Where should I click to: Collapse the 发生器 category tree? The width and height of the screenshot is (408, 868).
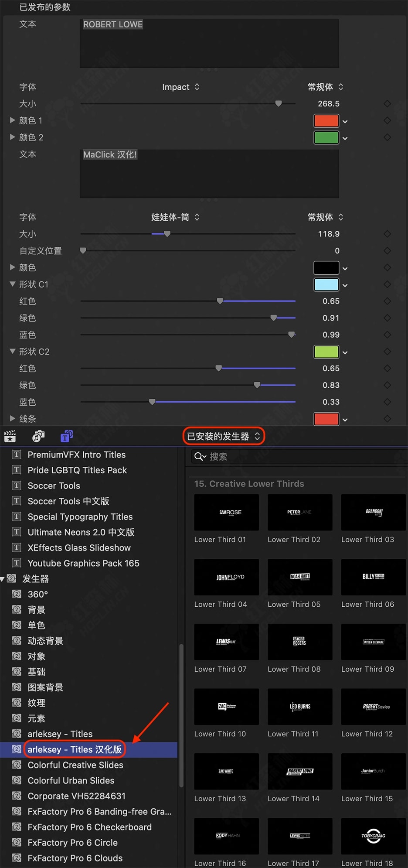[x=3, y=579]
